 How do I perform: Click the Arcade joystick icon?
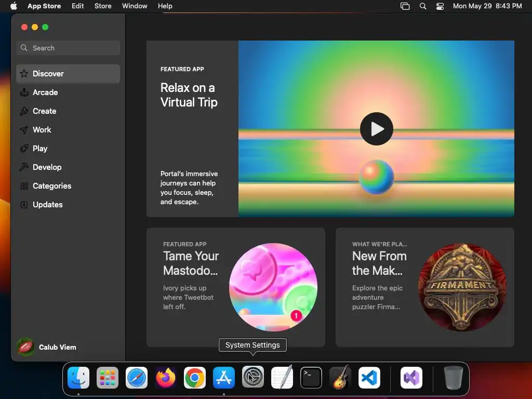(x=24, y=92)
